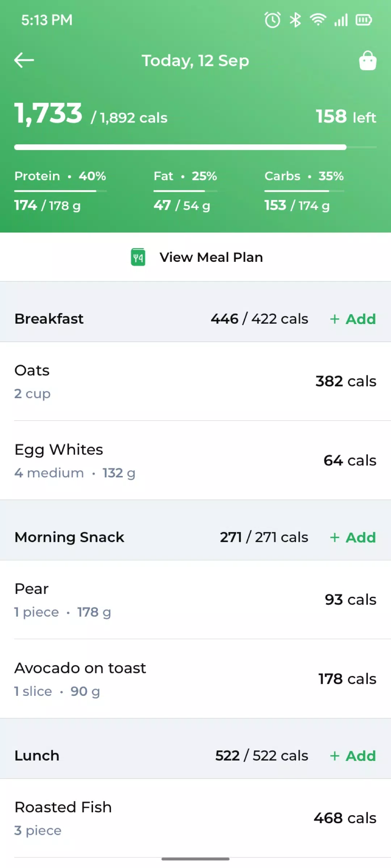Viewport: 391px width, 868px height.
Task: Tap the green meal plan icon
Action: pos(138,257)
